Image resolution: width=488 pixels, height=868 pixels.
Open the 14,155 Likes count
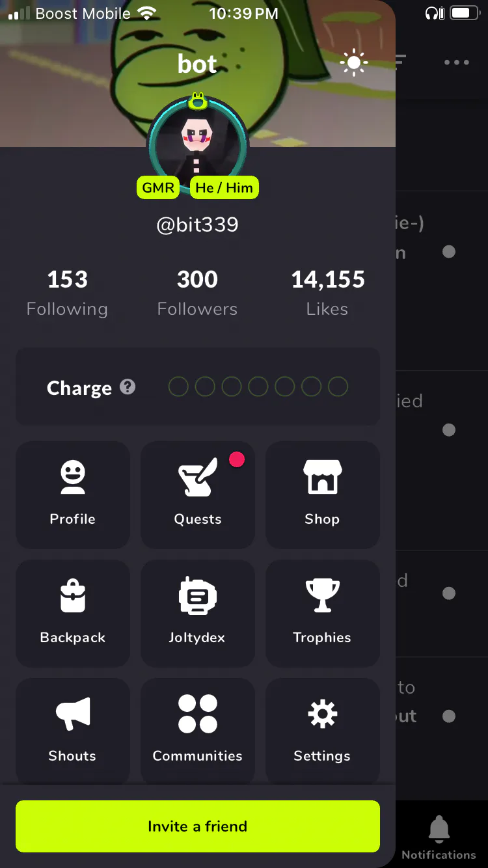click(x=327, y=293)
